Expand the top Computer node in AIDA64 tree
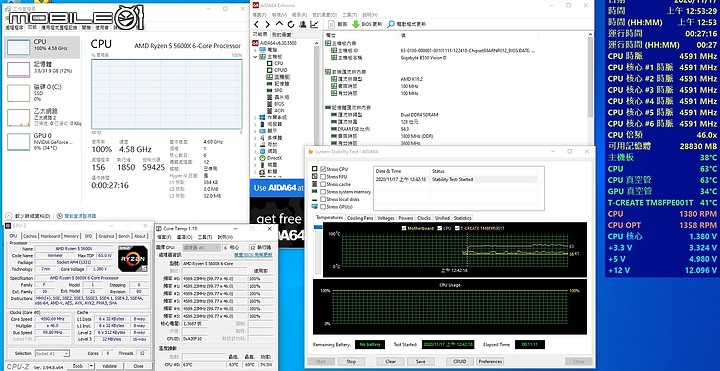 [x=255, y=50]
